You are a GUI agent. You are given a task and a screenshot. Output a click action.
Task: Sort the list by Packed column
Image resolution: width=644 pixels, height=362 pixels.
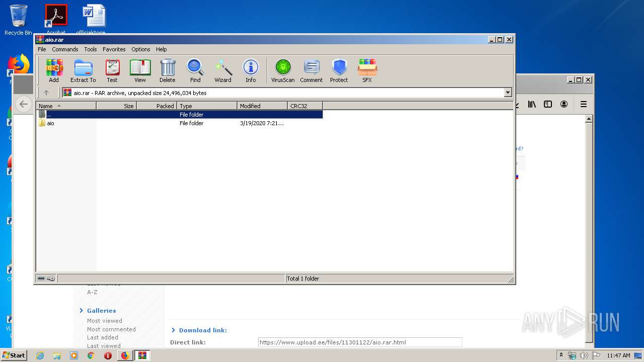156,106
